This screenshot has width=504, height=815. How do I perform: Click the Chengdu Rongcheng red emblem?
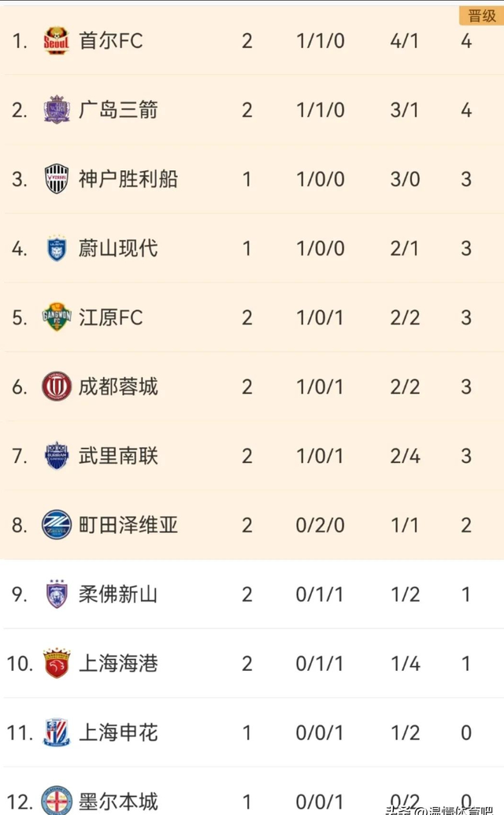[57, 387]
